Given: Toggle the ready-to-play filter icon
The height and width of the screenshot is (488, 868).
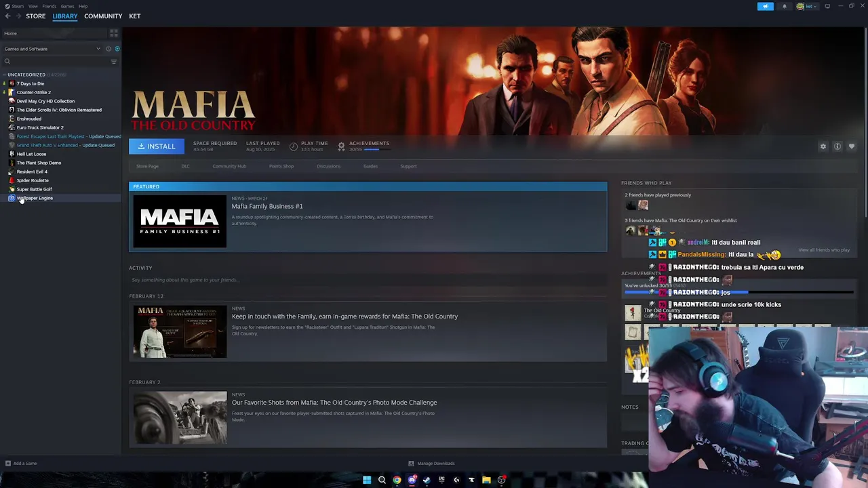Looking at the screenshot, I should (x=117, y=49).
